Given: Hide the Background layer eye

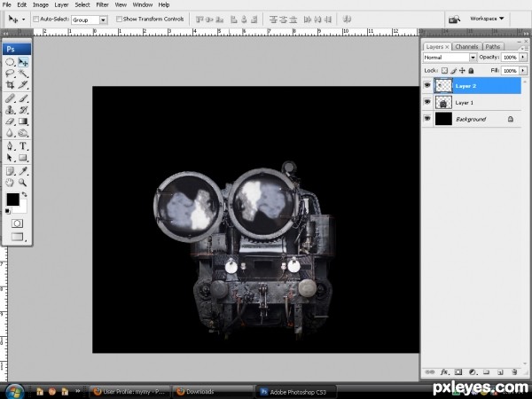Looking at the screenshot, I should (x=427, y=118).
